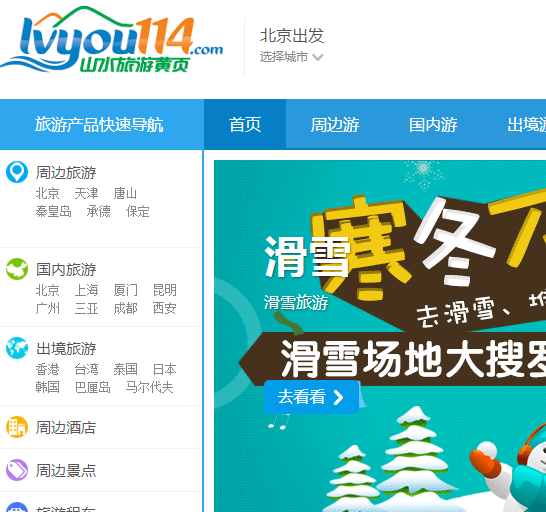Click the 滑雪场地大搜罗 banner title
546x512 pixels.
tap(413, 358)
